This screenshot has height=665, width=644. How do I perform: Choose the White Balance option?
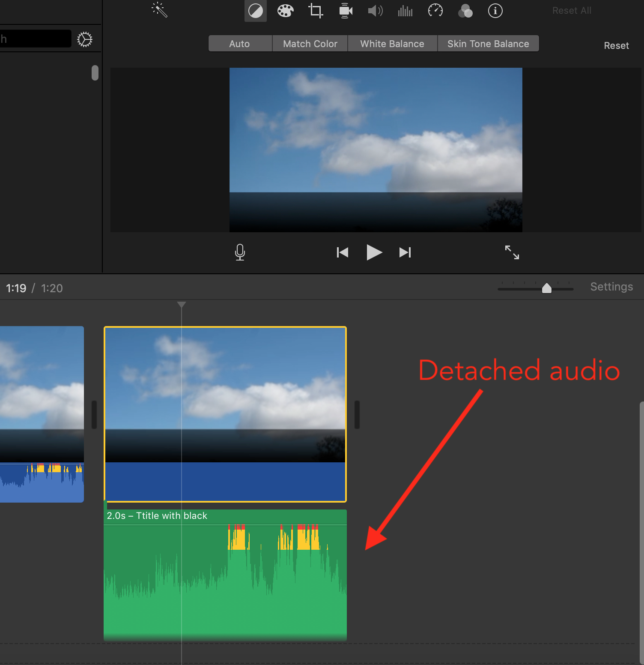pos(392,44)
